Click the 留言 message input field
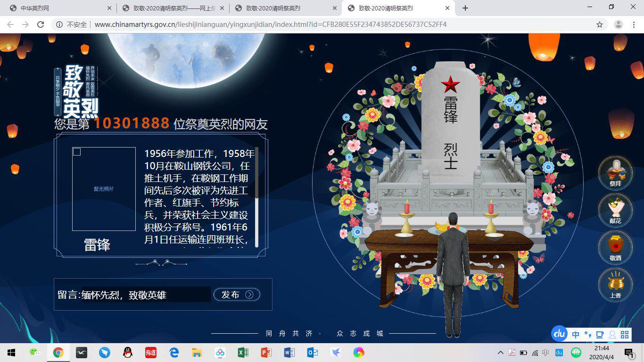 (146, 295)
